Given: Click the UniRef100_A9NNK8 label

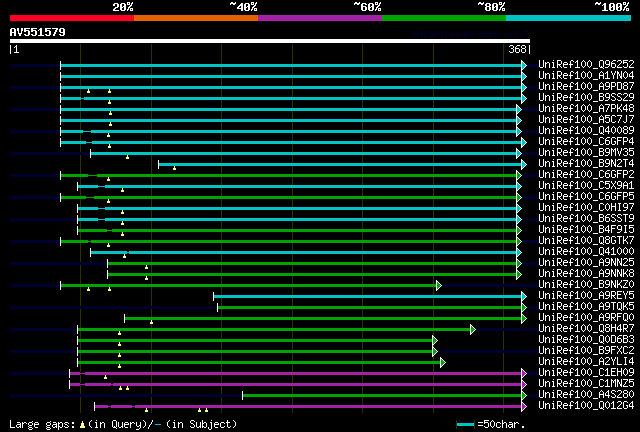Looking at the screenshot, I should tap(586, 274).
